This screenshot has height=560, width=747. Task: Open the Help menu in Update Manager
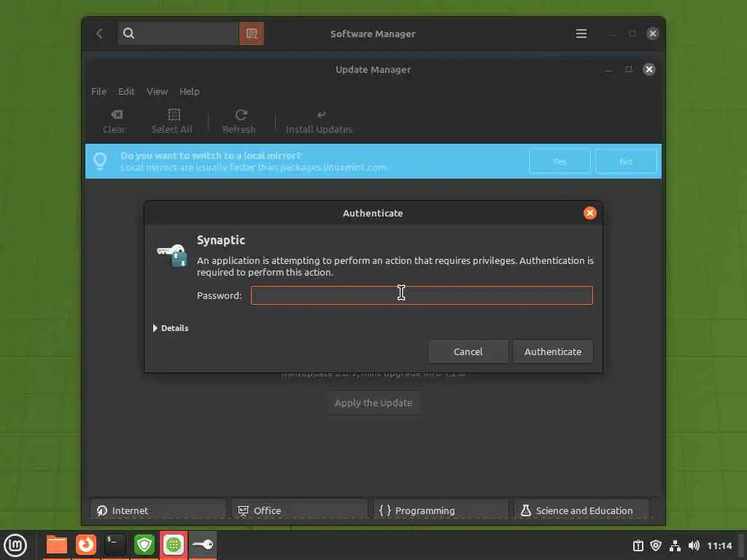pyautogui.click(x=189, y=91)
